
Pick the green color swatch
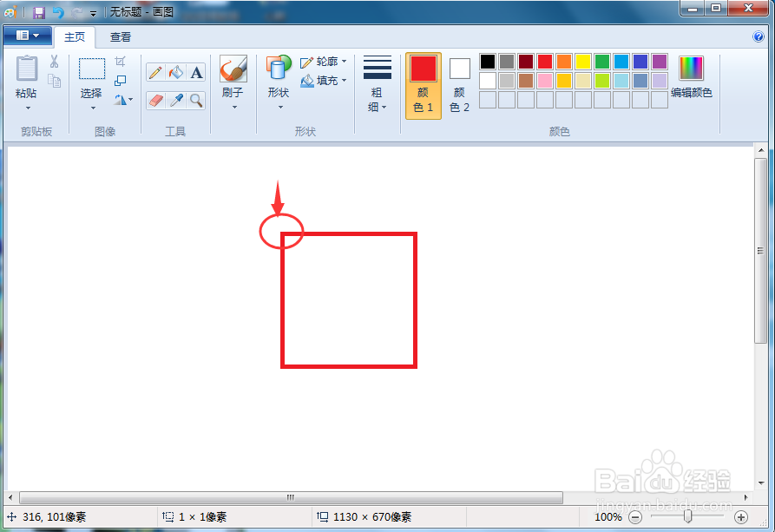click(602, 62)
